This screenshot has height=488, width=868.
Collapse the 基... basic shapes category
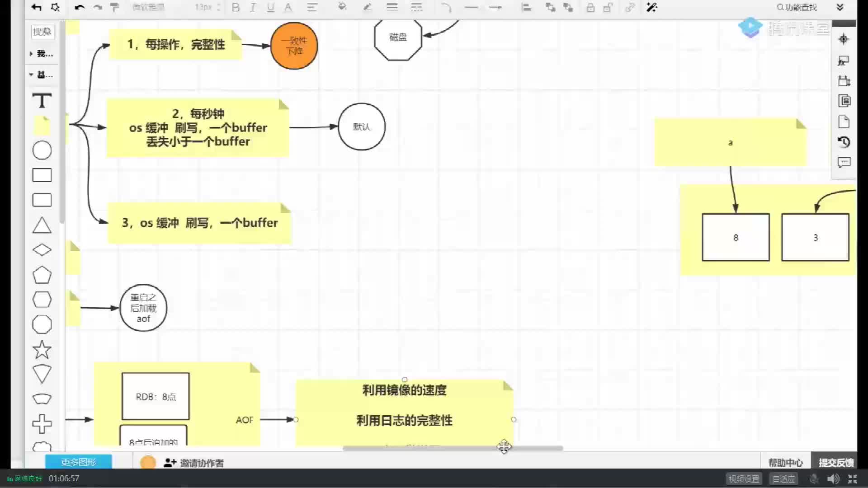click(42, 75)
